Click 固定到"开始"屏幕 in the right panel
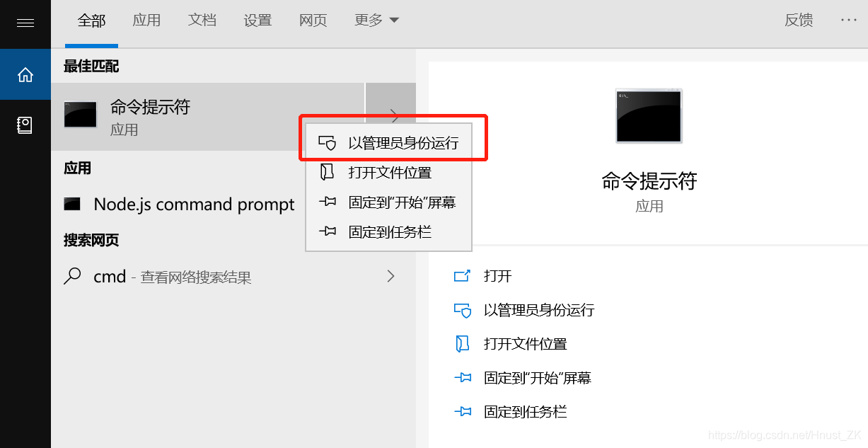 pyautogui.click(x=538, y=378)
